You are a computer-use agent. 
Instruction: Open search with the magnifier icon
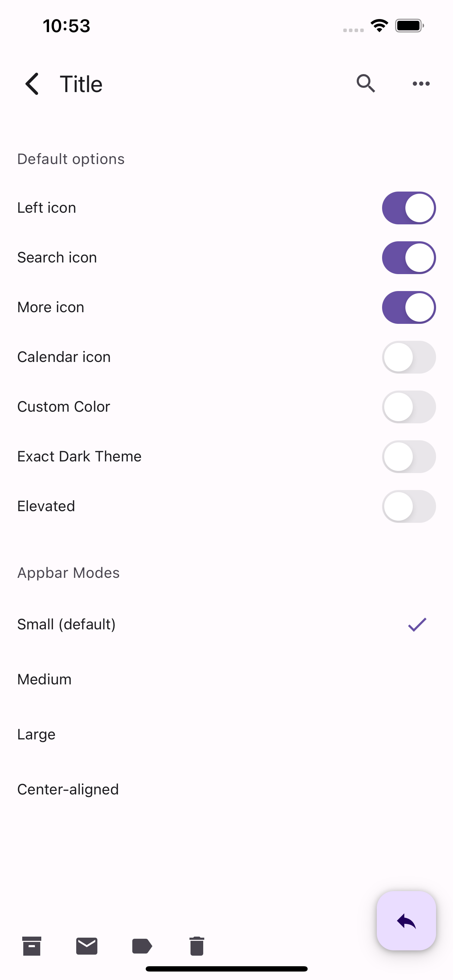click(x=366, y=84)
